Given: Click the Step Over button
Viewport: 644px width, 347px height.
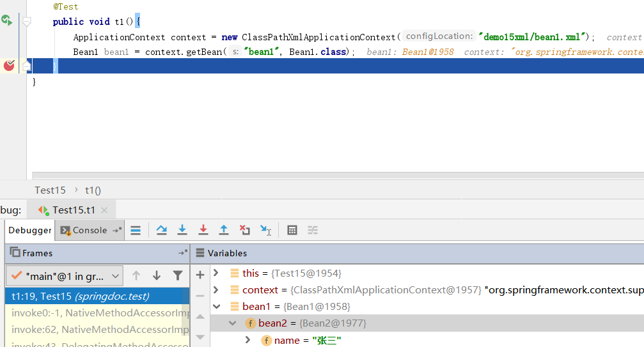Looking at the screenshot, I should [x=161, y=230].
